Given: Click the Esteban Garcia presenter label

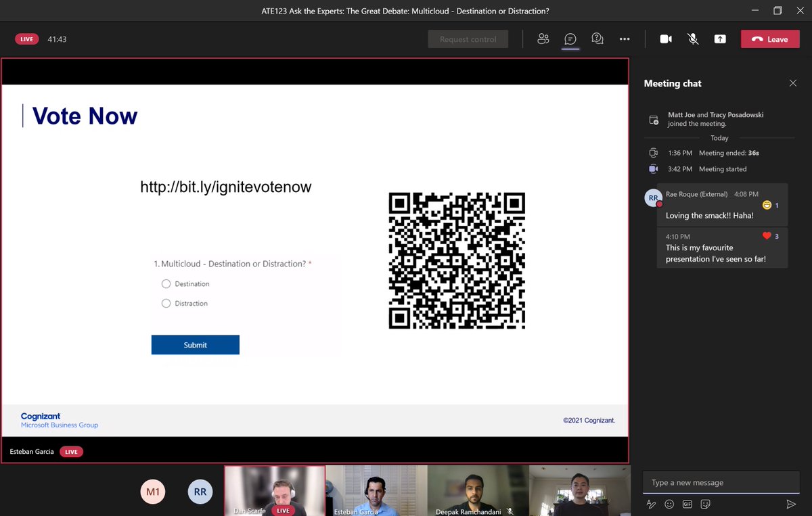Looking at the screenshot, I should 32,451.
